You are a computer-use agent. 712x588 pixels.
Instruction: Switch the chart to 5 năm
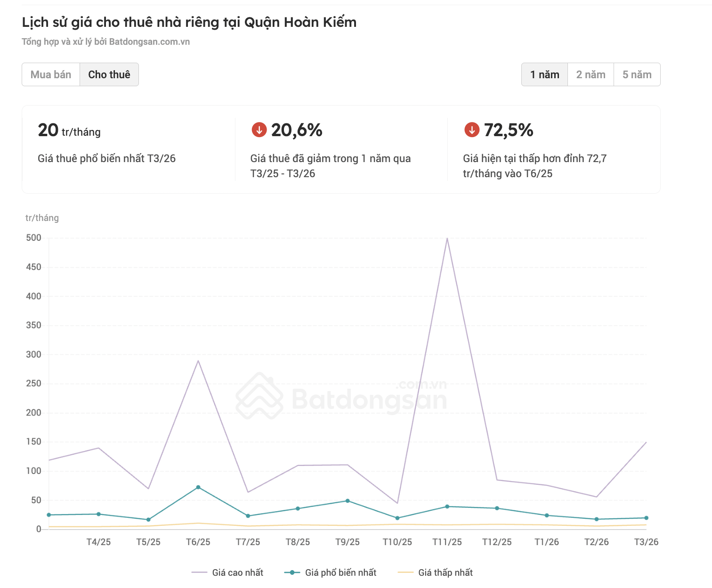[637, 74]
